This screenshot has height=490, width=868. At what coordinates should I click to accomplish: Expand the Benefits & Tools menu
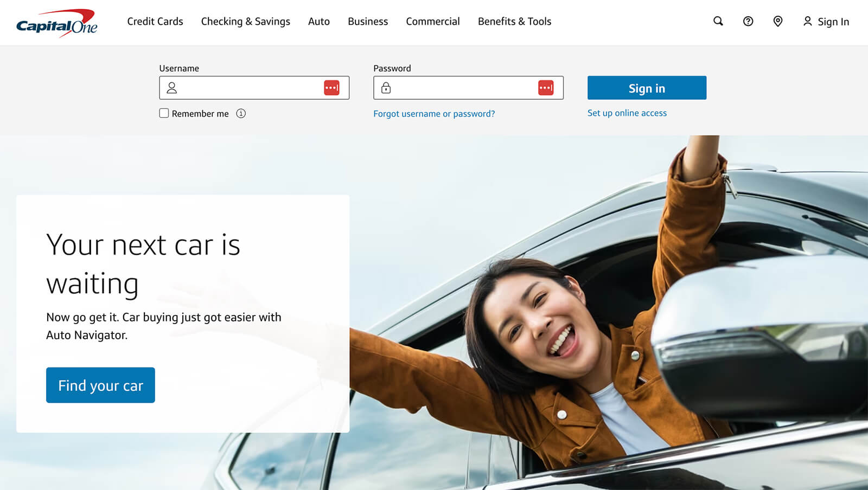(514, 22)
